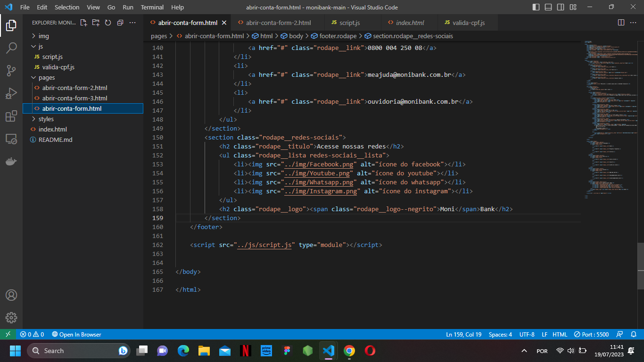Close the abrir-conta-form.html tab
Image resolution: width=644 pixels, height=362 pixels.
coord(224,23)
